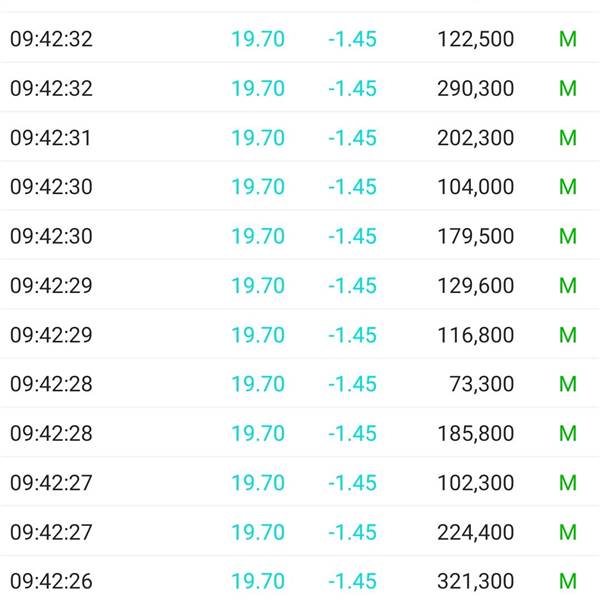
Task: Open the trade at 09:42:26
Action: pyautogui.click(x=300, y=580)
